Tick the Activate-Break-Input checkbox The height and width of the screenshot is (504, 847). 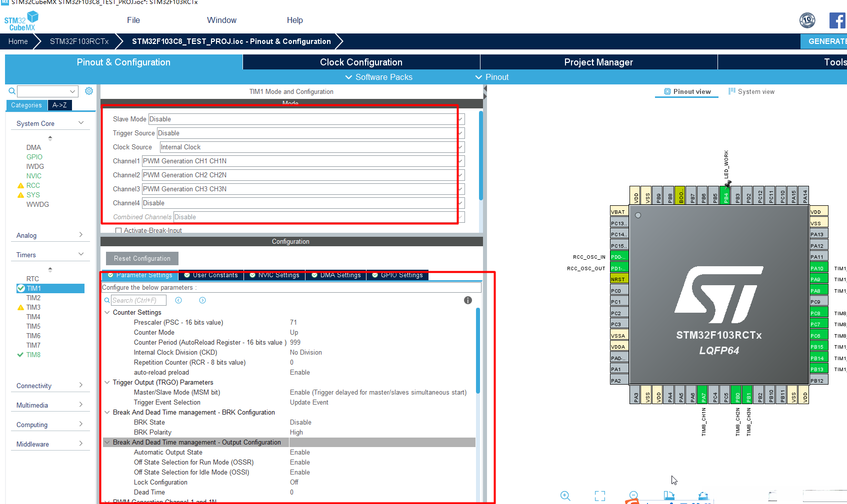(x=118, y=231)
